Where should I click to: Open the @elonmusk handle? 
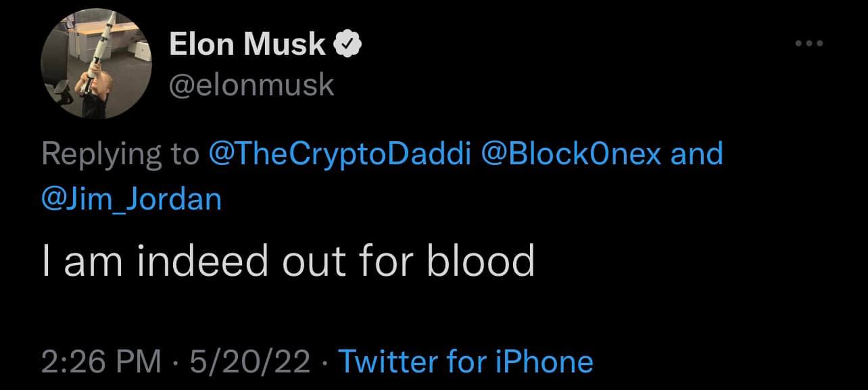tap(251, 85)
